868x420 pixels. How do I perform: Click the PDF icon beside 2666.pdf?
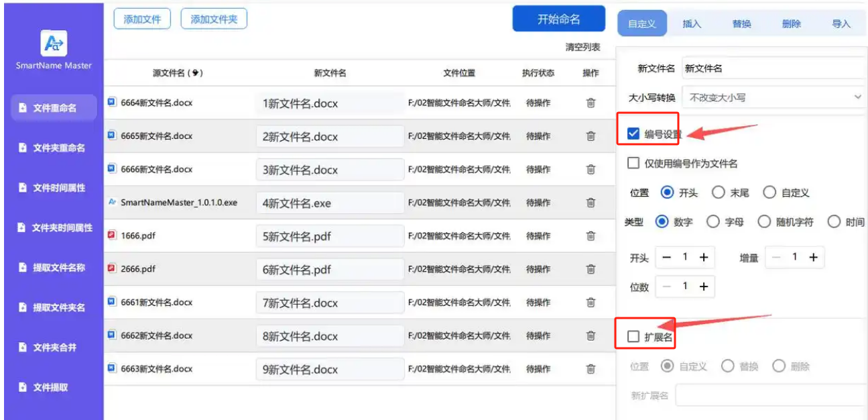click(112, 268)
